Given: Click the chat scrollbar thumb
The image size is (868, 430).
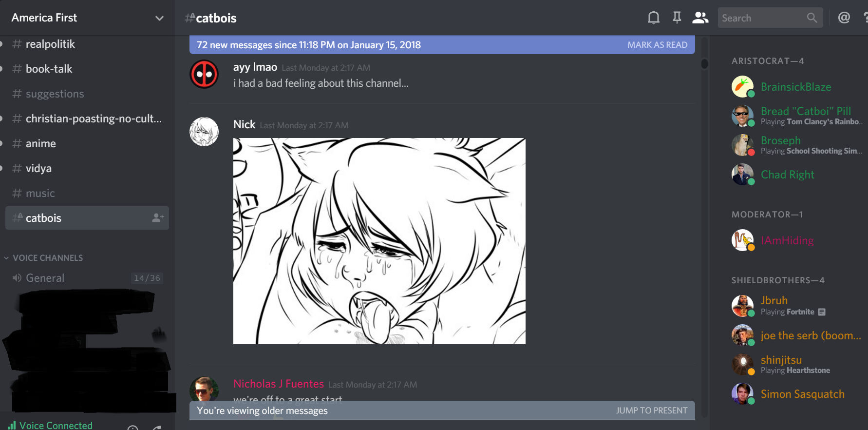Looking at the screenshot, I should 704,64.
